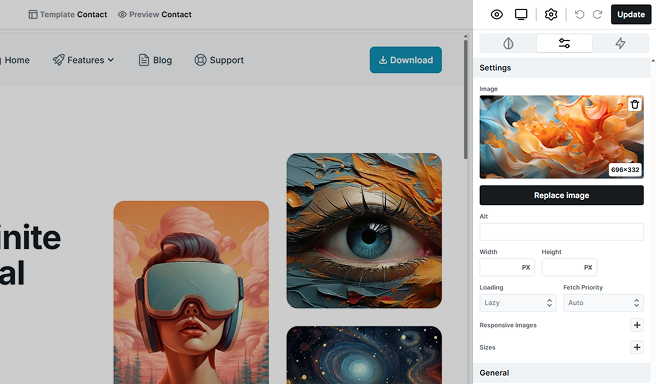Click the Settings section header

(x=562, y=68)
